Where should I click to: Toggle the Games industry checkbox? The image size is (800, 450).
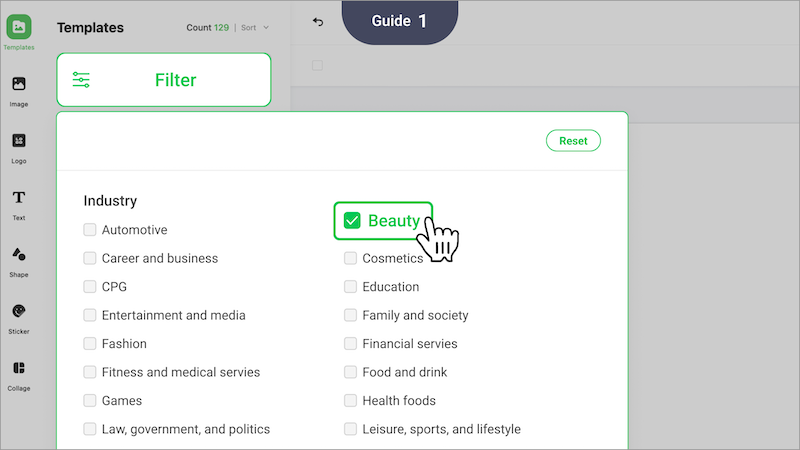91,401
